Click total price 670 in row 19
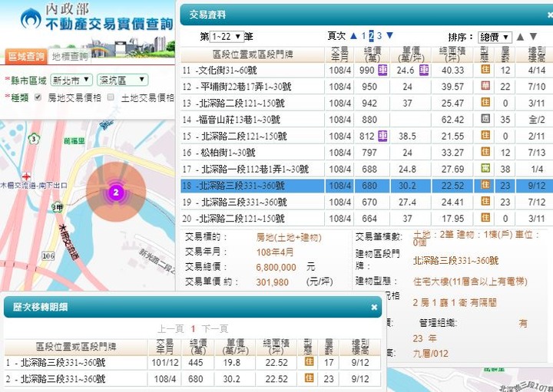Viewport: 553px width, 392px height. (x=369, y=203)
